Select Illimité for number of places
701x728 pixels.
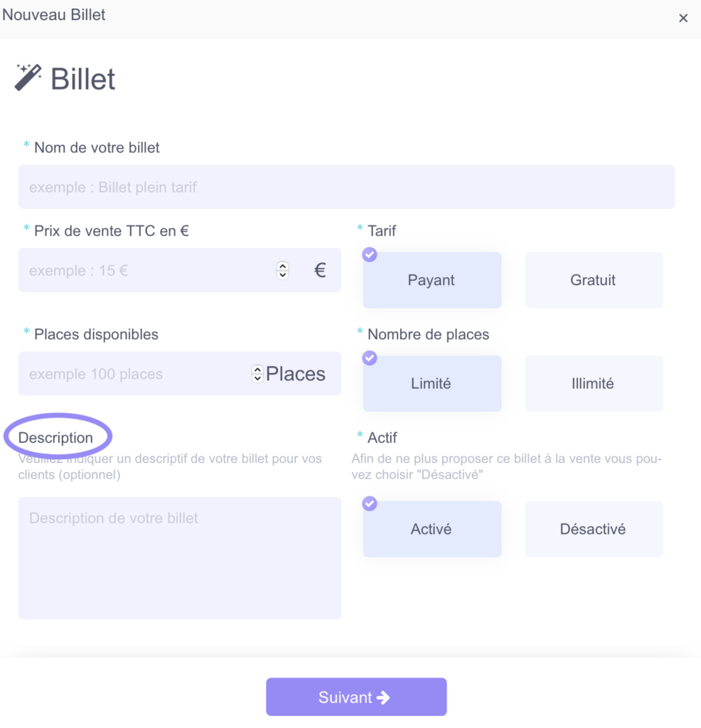coord(594,383)
